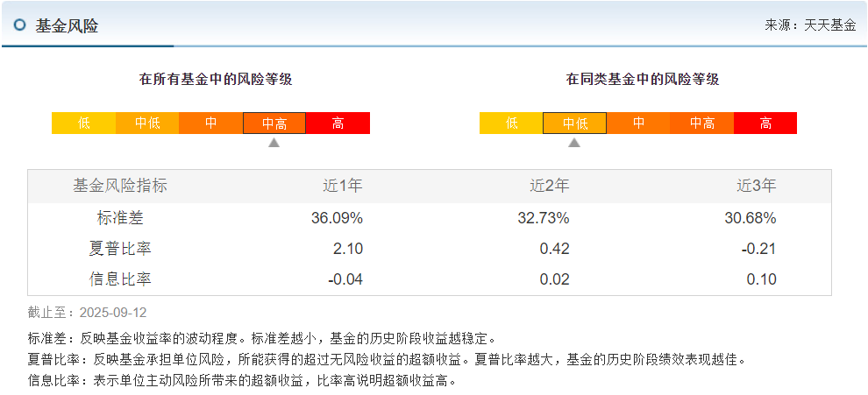Click the 信息比率 row label in table

click(120, 279)
